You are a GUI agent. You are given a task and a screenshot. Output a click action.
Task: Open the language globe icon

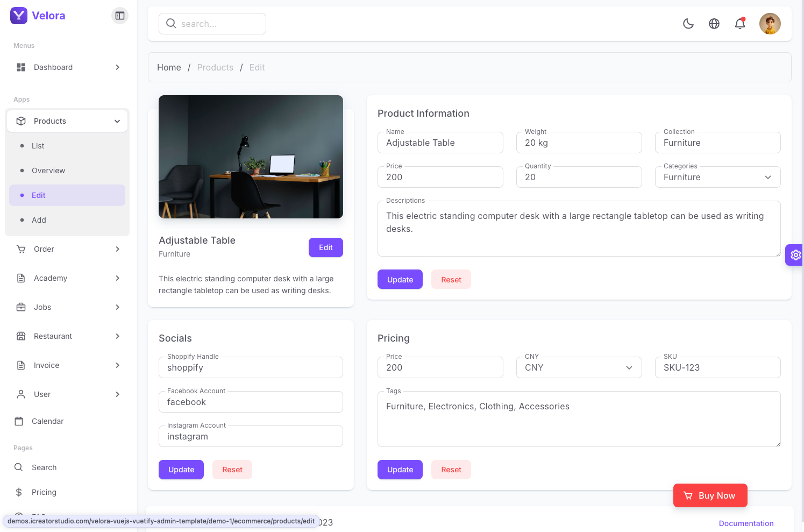point(714,24)
